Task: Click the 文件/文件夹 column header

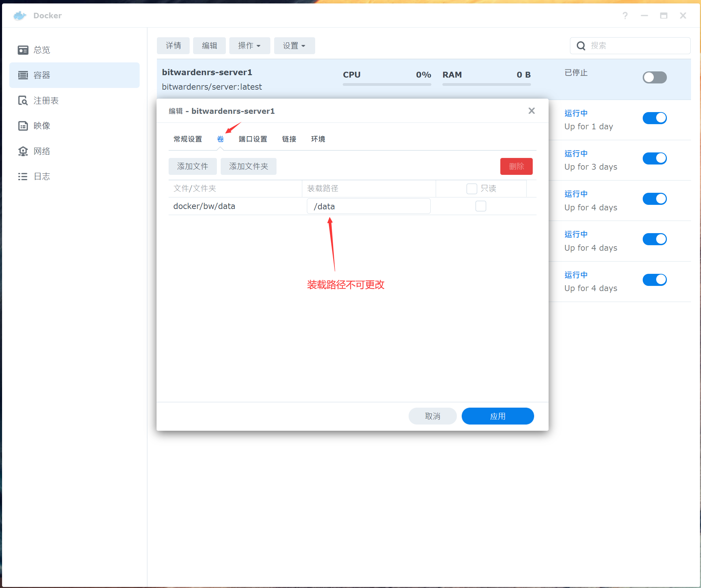Action: 235,189
